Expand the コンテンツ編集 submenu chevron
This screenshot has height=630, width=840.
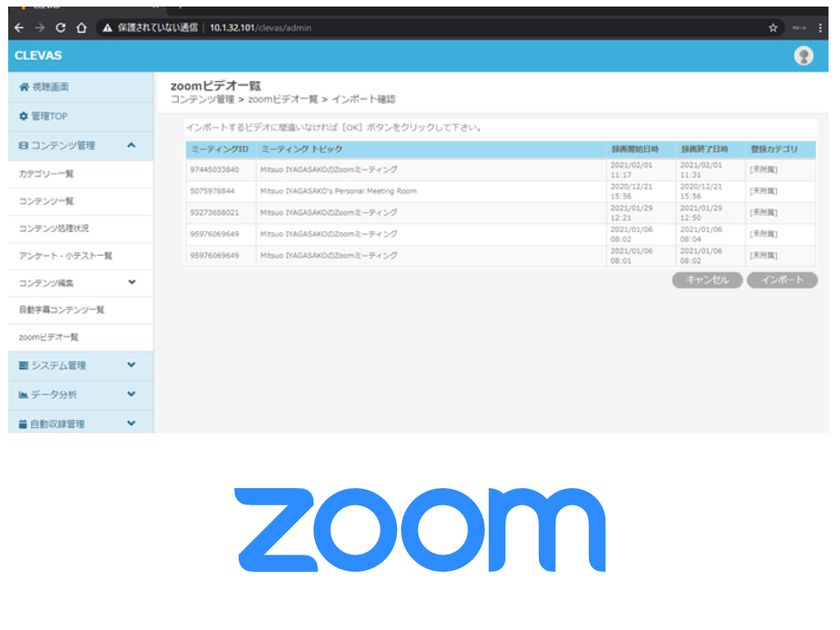pyautogui.click(x=132, y=282)
